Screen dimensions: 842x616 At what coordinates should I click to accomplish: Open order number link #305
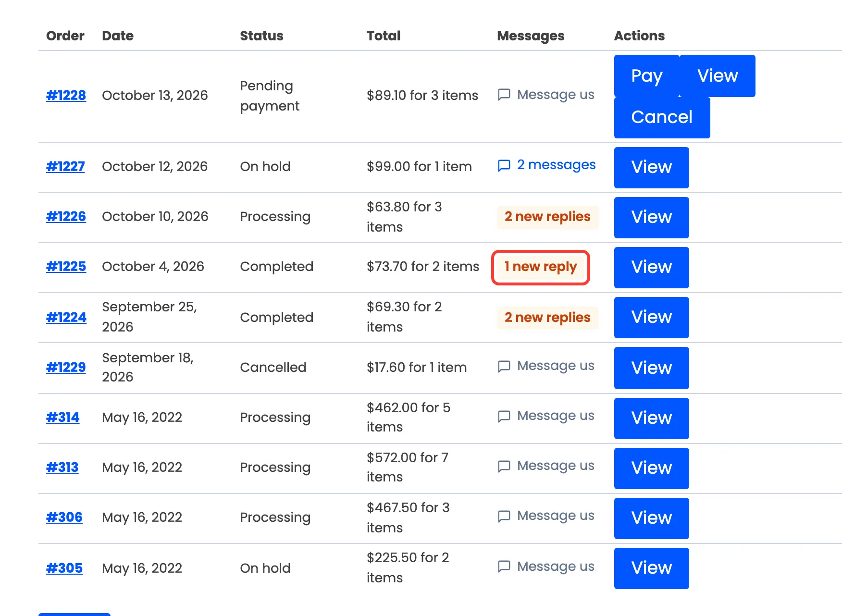pos(64,568)
